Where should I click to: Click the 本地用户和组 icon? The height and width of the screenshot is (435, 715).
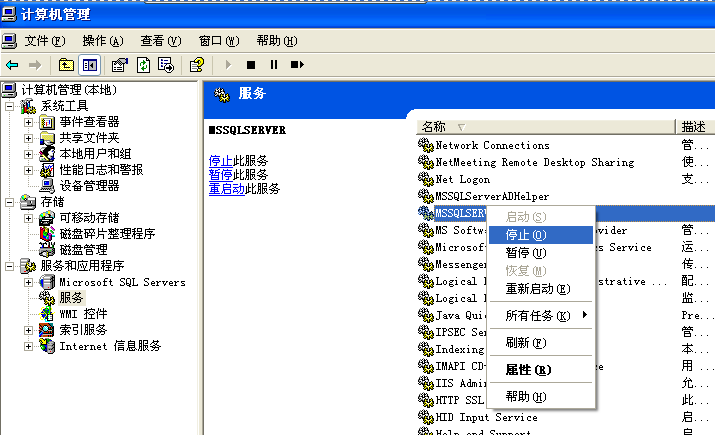[47, 154]
